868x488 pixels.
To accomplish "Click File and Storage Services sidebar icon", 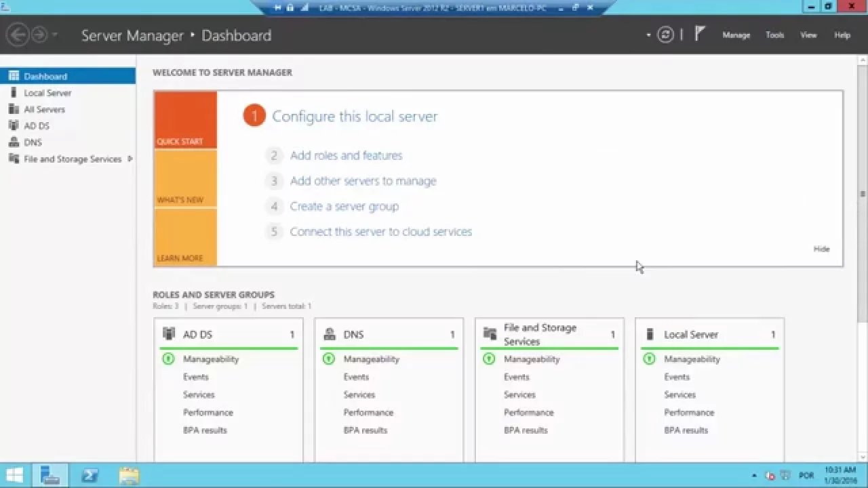I will (x=14, y=159).
